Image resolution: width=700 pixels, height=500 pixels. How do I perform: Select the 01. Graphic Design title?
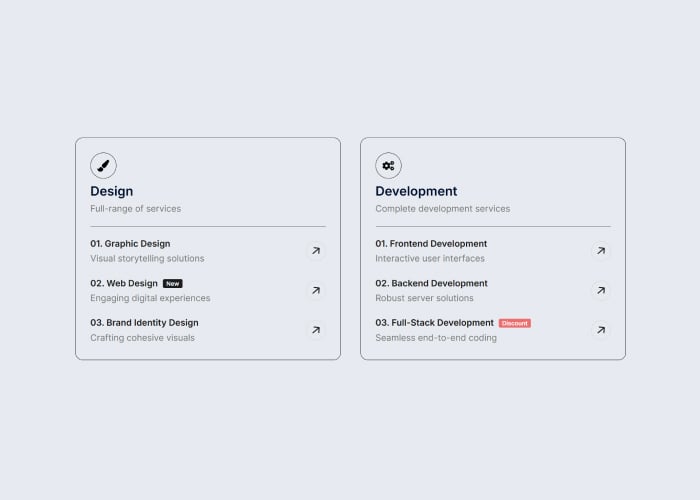[x=130, y=244]
